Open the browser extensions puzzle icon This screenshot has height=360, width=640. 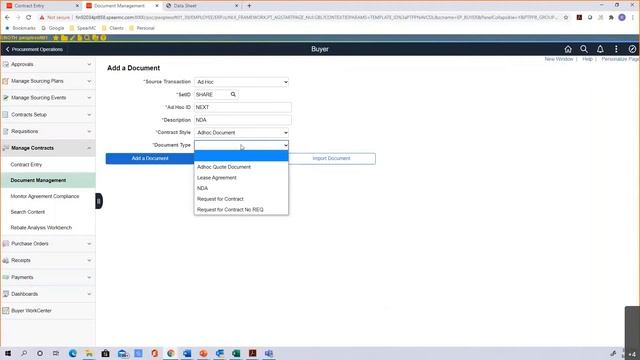tap(611, 18)
